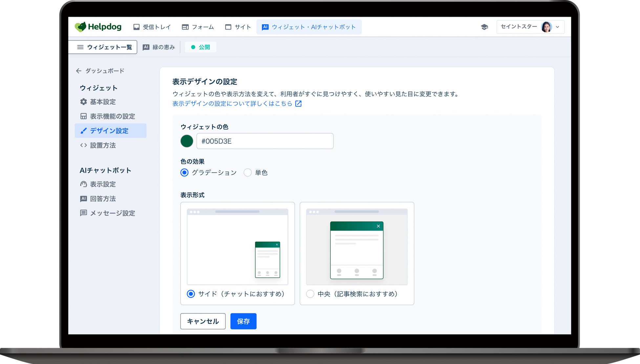
Task: Click the キャンセル button
Action: pyautogui.click(x=203, y=321)
